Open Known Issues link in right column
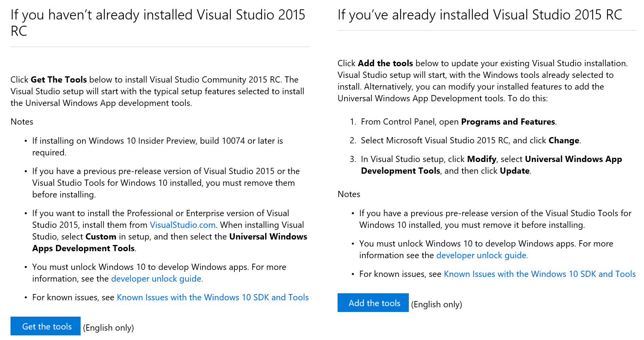The width and height of the screenshot is (644, 340). [x=540, y=274]
